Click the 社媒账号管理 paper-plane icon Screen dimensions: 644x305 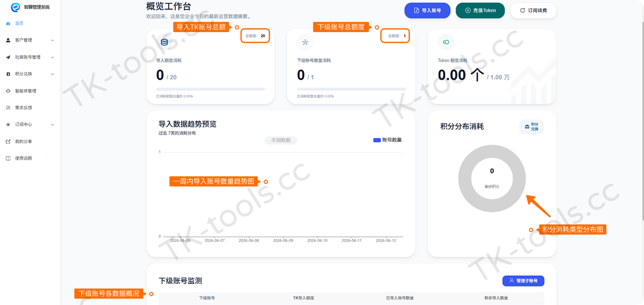click(8, 57)
